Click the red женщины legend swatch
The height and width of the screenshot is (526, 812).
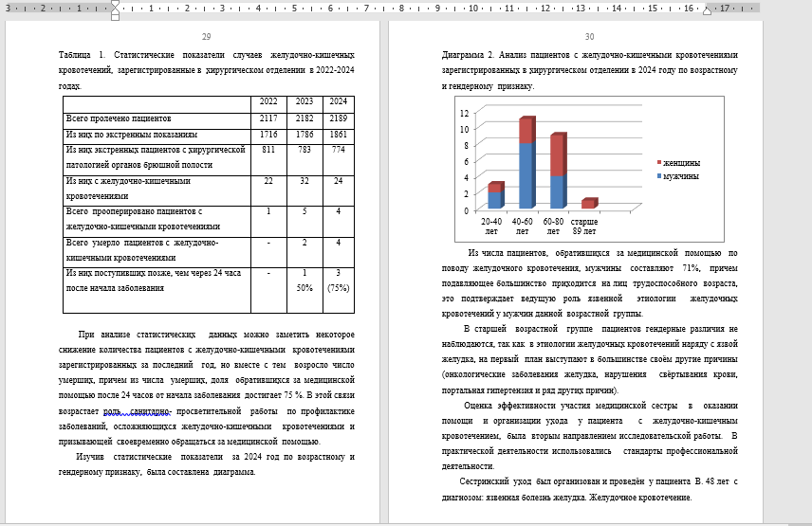pyautogui.click(x=659, y=163)
